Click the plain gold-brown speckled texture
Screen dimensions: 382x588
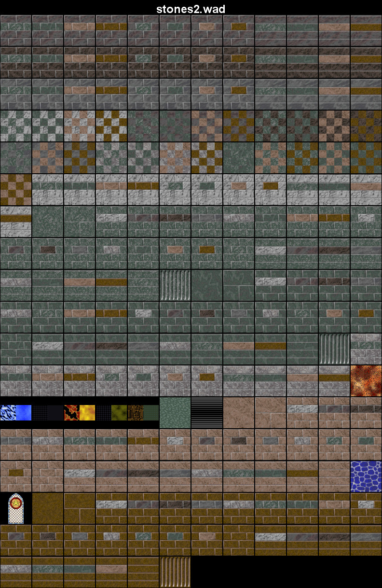click(48, 508)
